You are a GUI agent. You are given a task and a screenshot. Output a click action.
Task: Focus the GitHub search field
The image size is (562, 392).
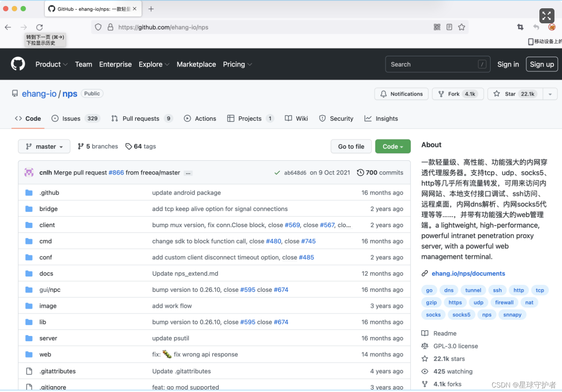(x=438, y=64)
